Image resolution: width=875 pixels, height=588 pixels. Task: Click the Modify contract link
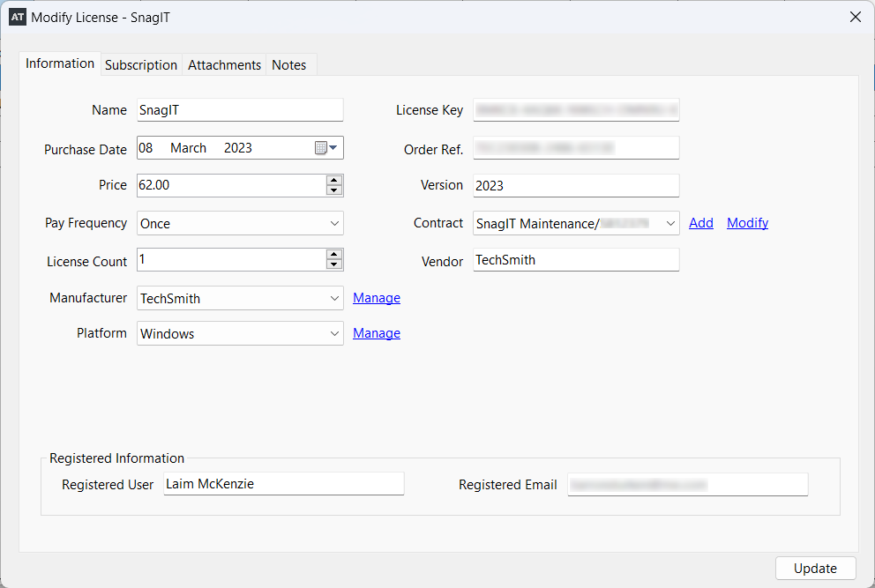pos(747,223)
